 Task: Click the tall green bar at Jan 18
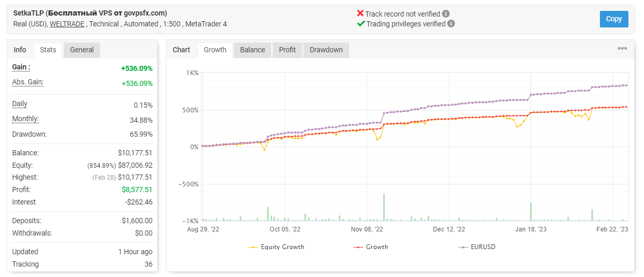tap(531, 212)
